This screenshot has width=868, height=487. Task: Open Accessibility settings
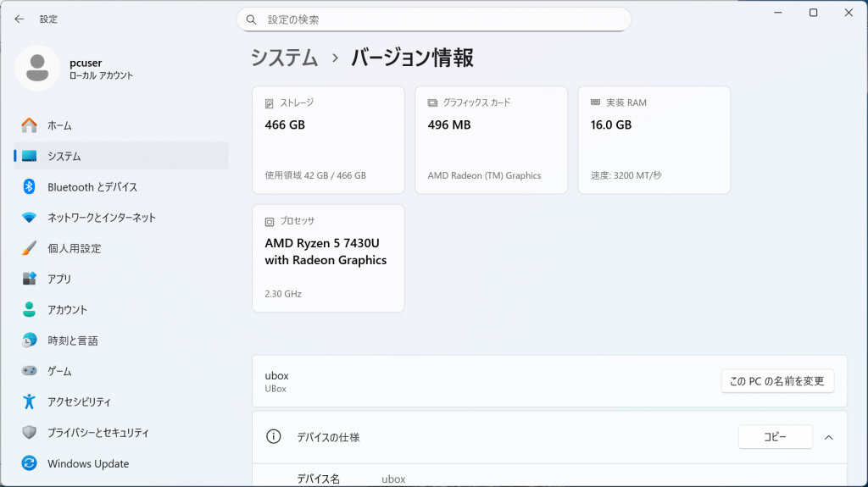coord(79,401)
